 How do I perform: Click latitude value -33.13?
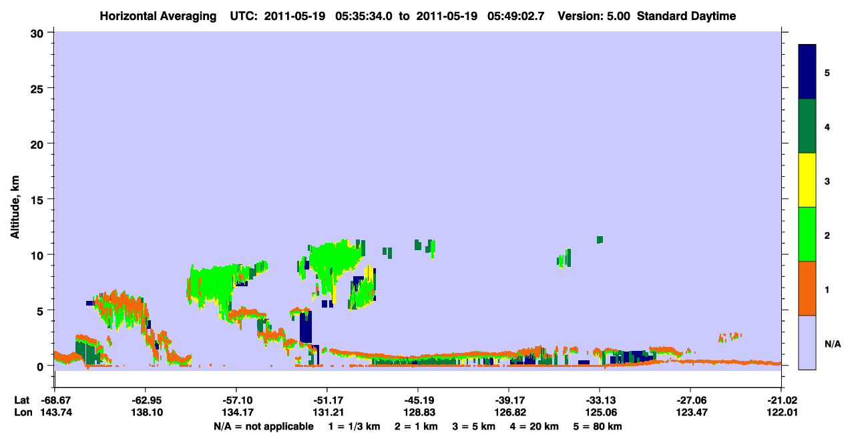coord(600,400)
